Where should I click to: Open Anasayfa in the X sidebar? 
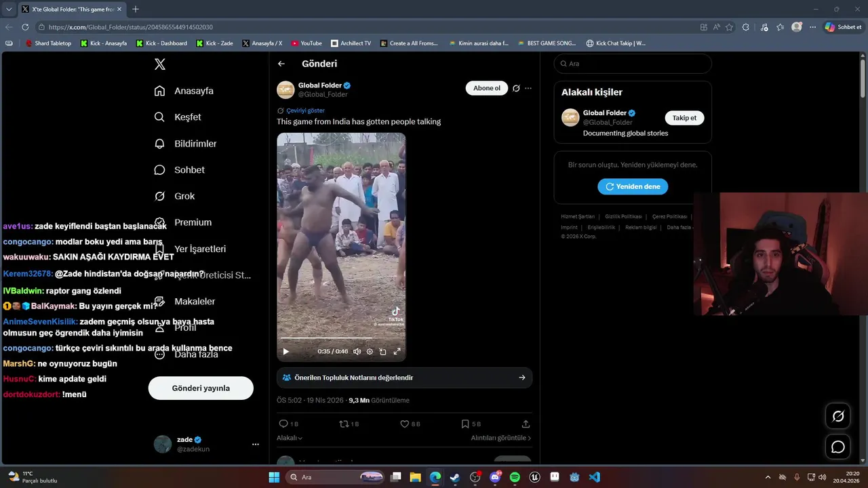point(184,91)
